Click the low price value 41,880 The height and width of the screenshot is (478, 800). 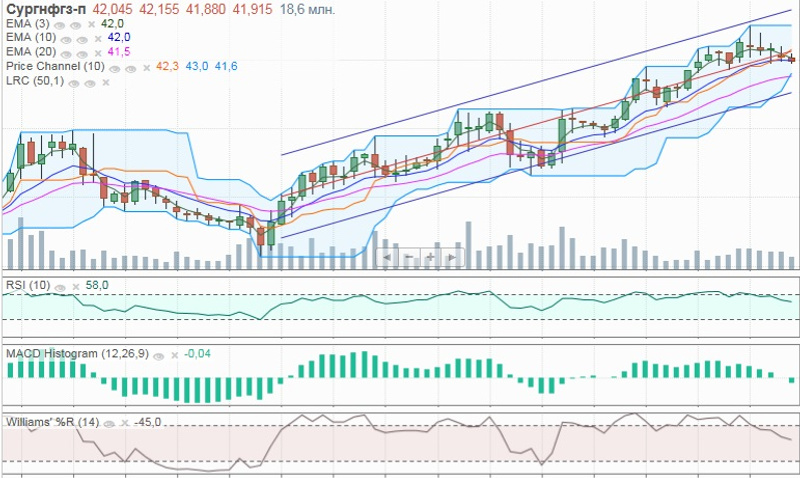coord(206,9)
